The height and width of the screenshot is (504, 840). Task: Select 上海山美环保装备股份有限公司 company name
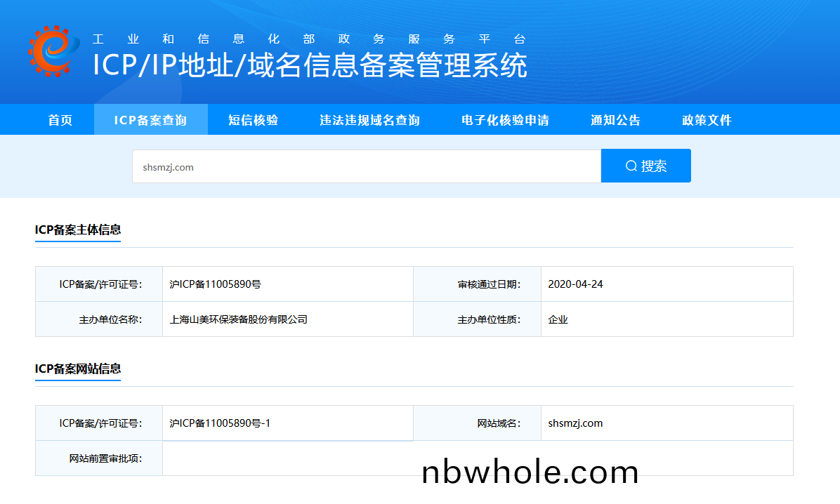click(x=238, y=320)
